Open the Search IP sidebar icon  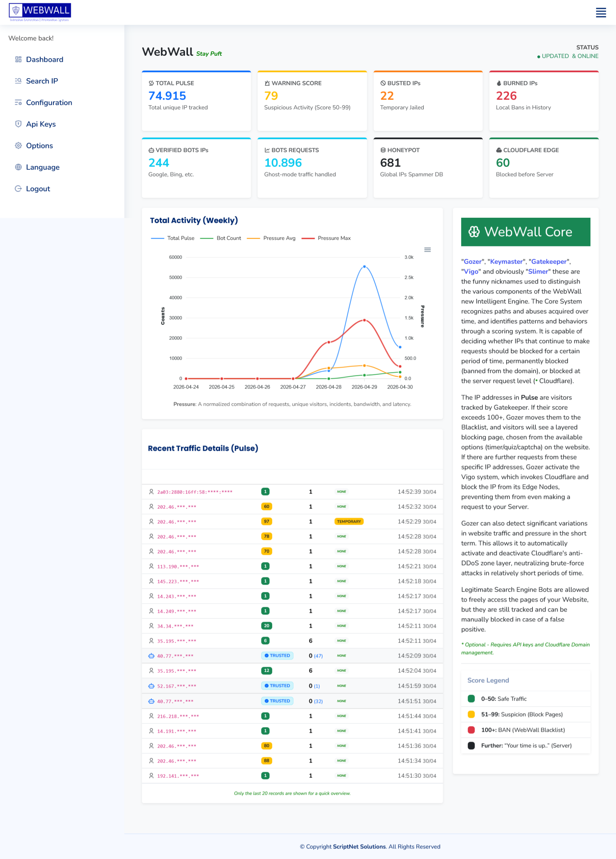click(x=18, y=81)
